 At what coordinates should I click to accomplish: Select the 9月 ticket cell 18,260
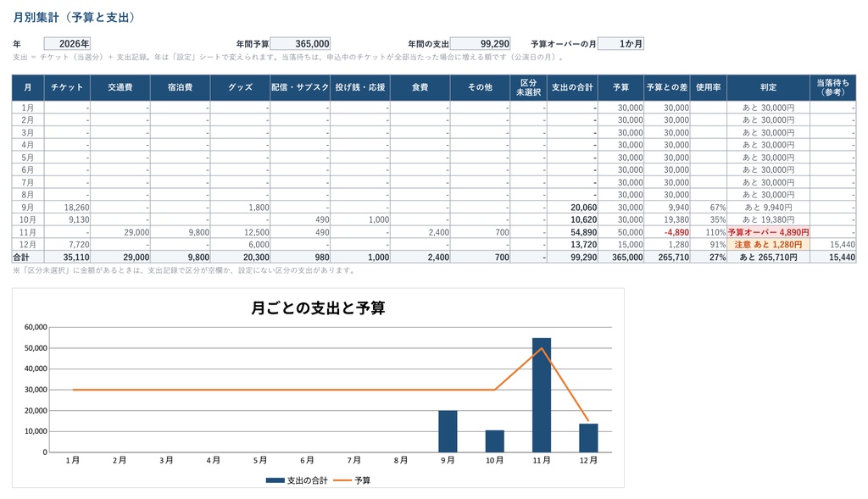click(67, 208)
